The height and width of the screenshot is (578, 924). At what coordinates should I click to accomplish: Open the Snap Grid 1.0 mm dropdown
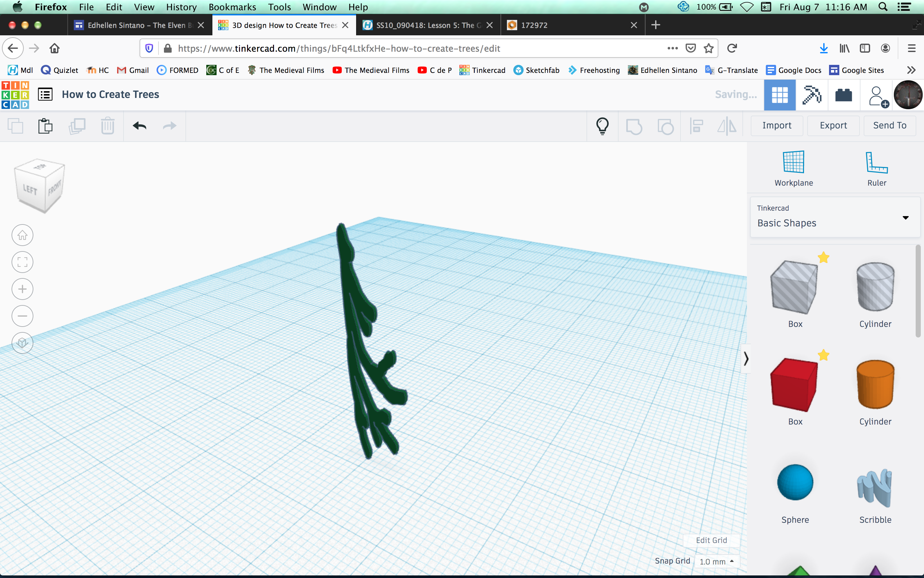(x=717, y=561)
